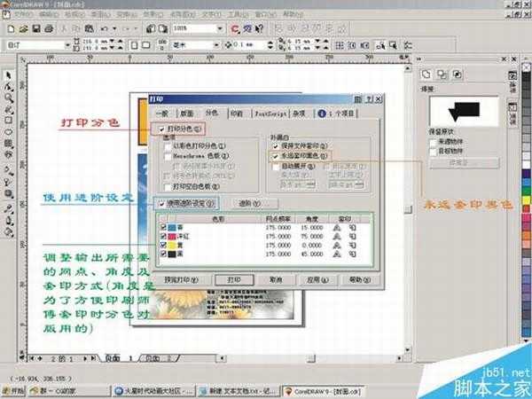Pick the yellow swatch in color palette

pyautogui.click(x=526, y=200)
